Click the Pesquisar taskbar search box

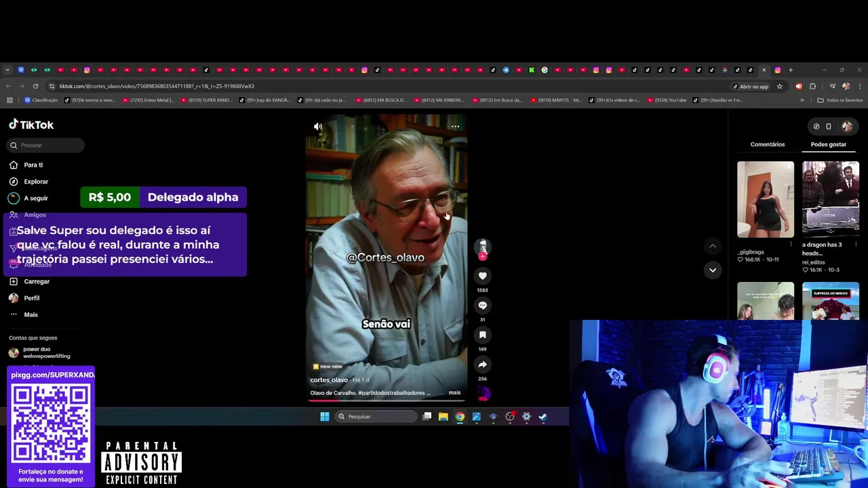point(375,417)
